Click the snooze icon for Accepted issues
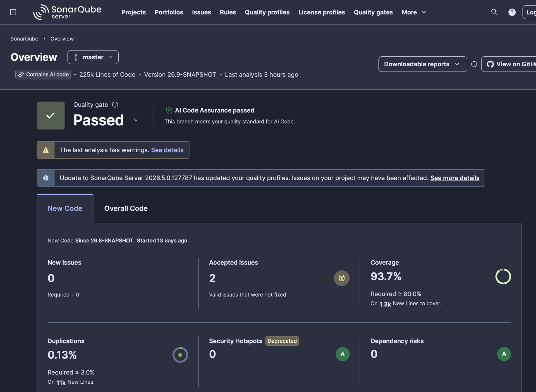 (342, 278)
